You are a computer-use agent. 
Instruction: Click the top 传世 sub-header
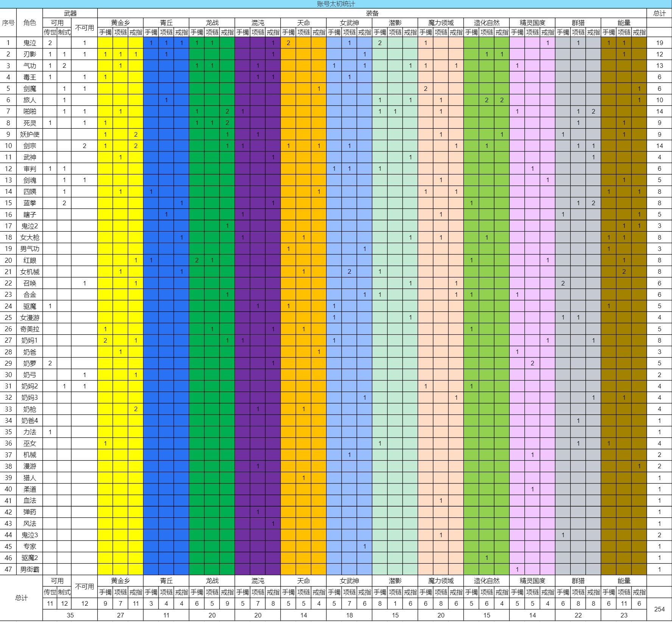click(x=50, y=32)
